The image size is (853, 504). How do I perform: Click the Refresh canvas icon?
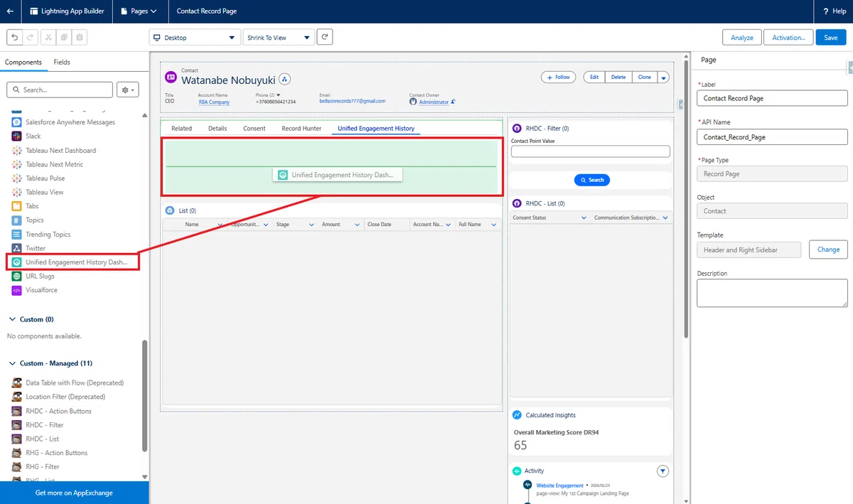pyautogui.click(x=325, y=37)
